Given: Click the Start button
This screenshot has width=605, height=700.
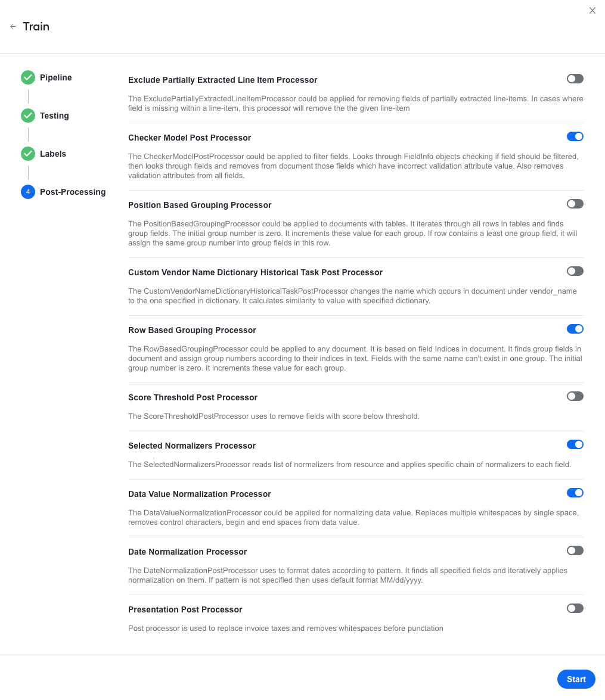Looking at the screenshot, I should [576, 679].
